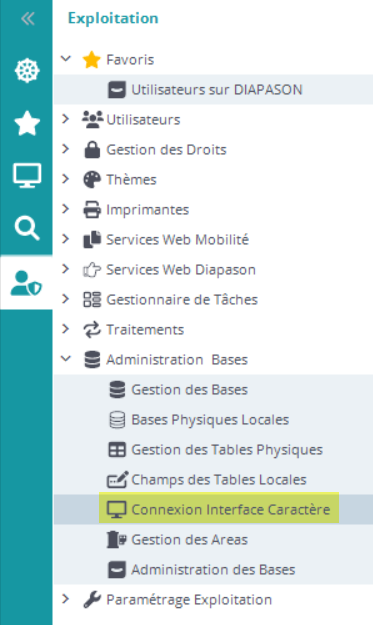
Task: Select the user shield Exploitation sidebar icon
Action: click(x=26, y=283)
